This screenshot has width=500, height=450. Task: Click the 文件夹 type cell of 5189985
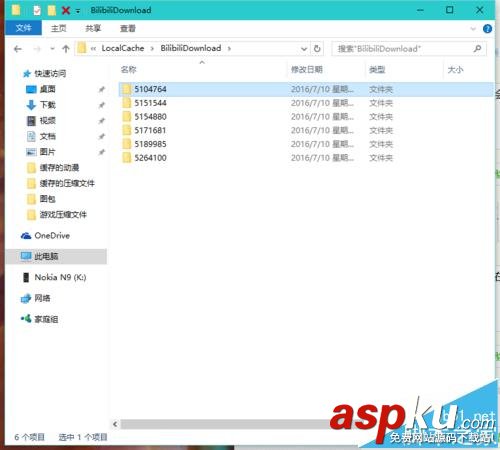381,144
